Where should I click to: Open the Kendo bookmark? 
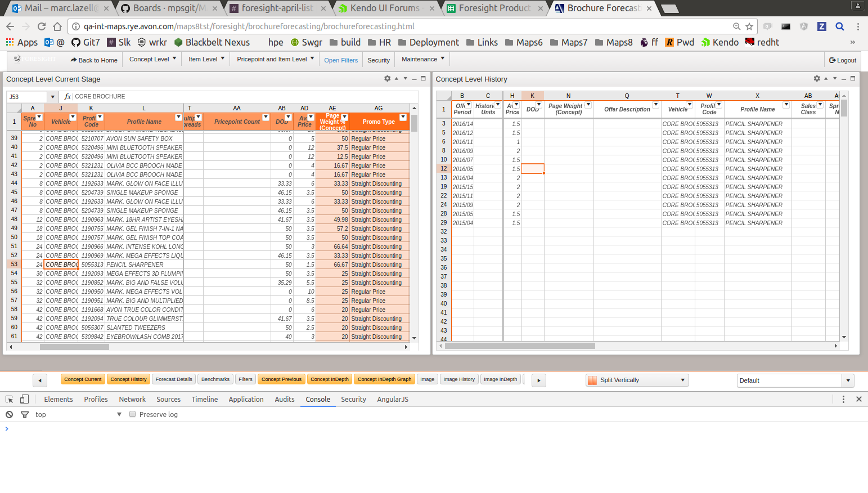(720, 42)
